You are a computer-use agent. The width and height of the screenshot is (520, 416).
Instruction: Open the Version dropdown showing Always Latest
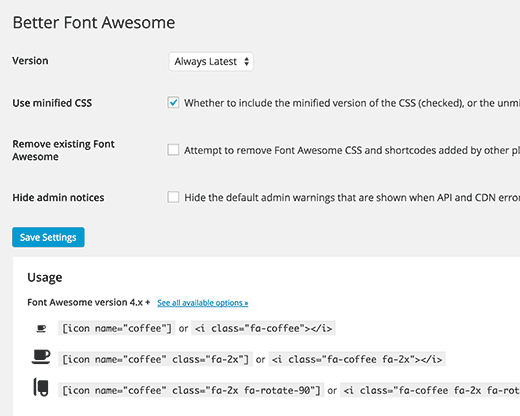pyautogui.click(x=211, y=62)
